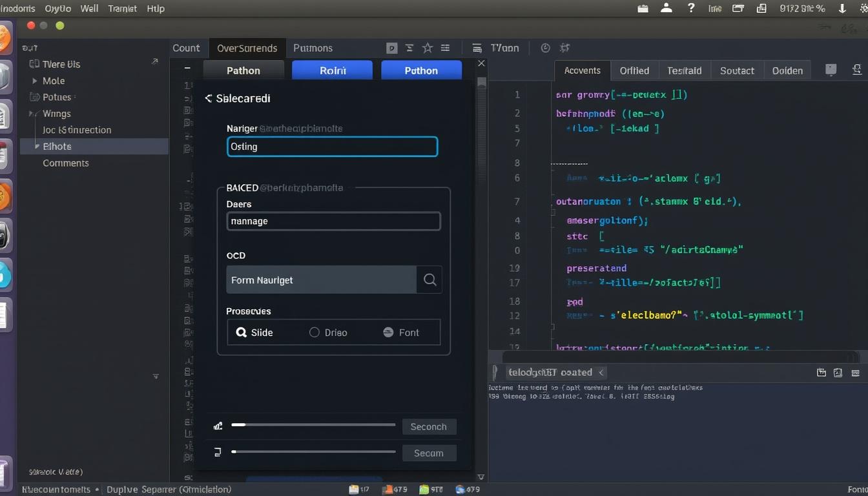Click the comment icon above the code editor
Screen dimensions: 868x496
[831, 70]
